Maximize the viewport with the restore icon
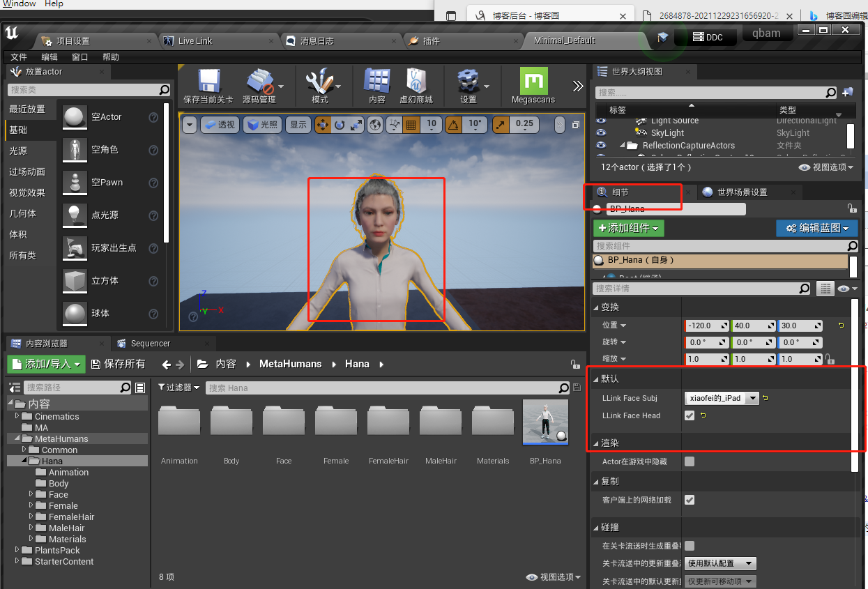 (x=576, y=125)
